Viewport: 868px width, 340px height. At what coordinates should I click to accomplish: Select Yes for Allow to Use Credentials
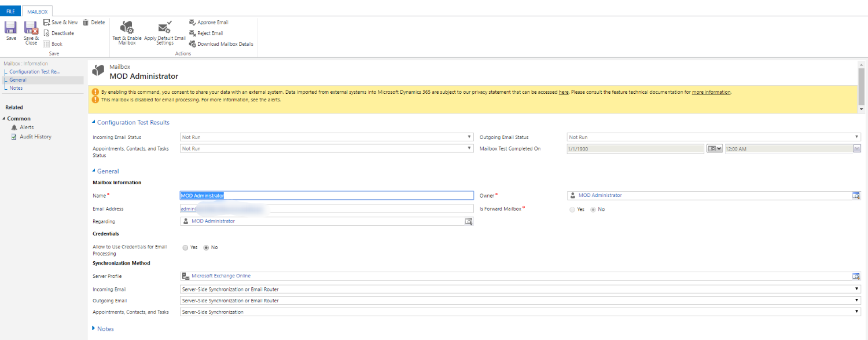point(185,247)
